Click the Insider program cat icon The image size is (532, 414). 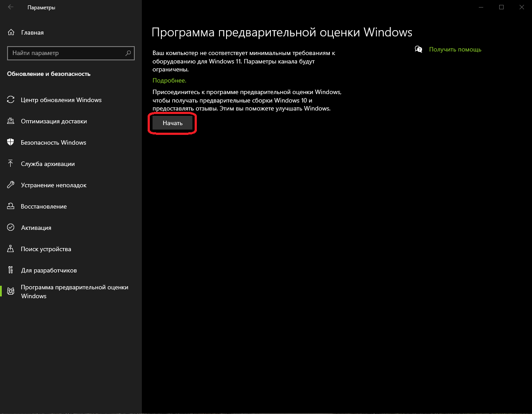point(11,292)
